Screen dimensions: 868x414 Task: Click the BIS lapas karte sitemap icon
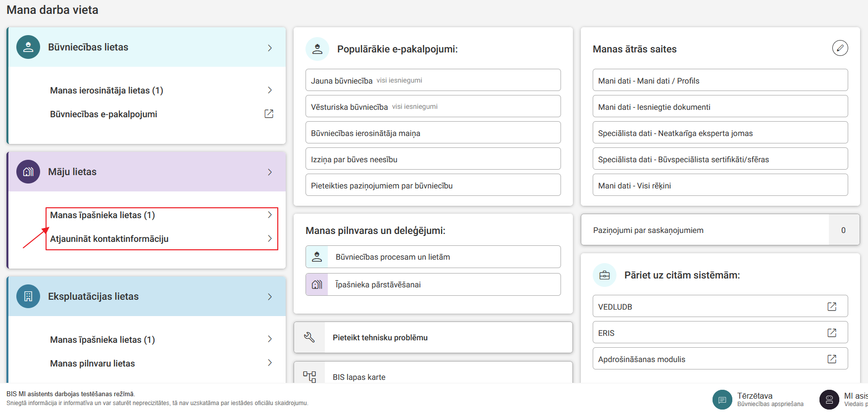[x=309, y=377]
